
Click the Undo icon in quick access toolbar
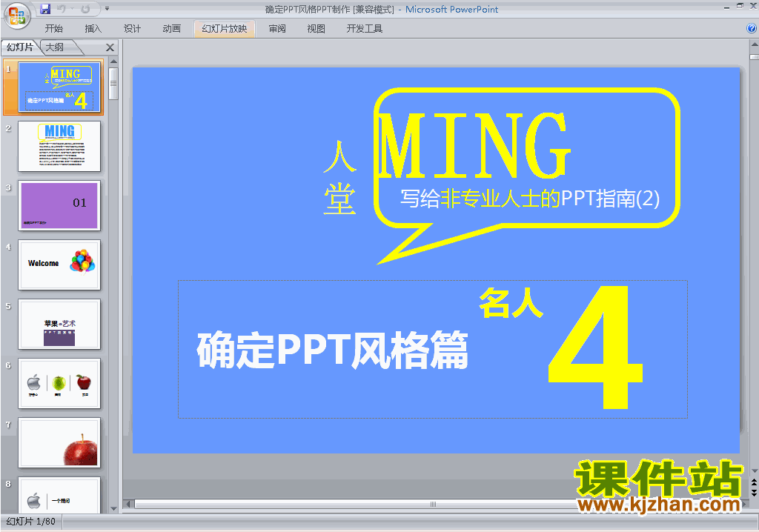62,9
